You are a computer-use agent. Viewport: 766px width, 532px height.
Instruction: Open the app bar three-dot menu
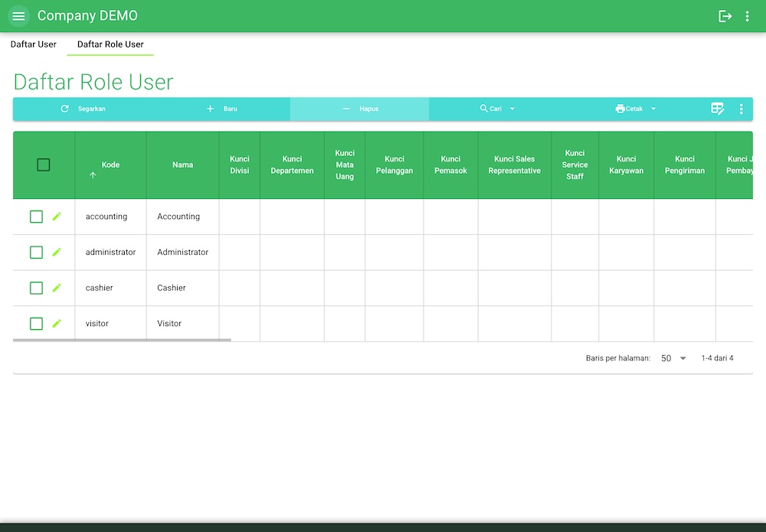[x=747, y=15]
